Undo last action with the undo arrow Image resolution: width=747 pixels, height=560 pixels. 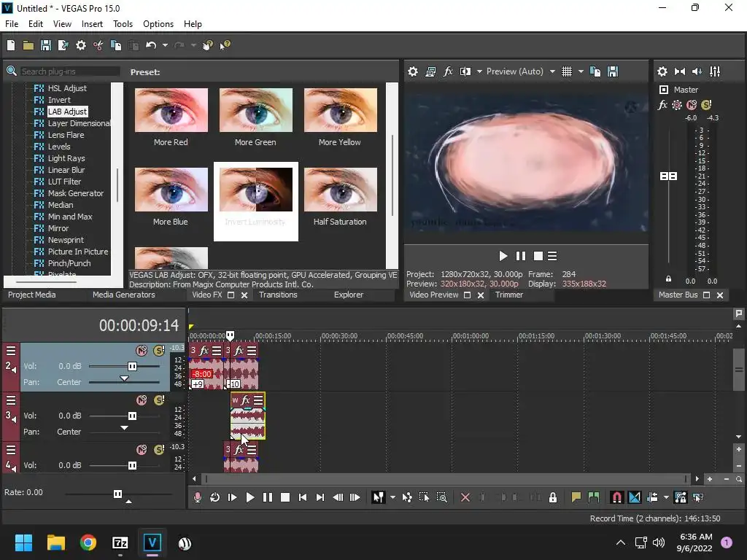[151, 45]
